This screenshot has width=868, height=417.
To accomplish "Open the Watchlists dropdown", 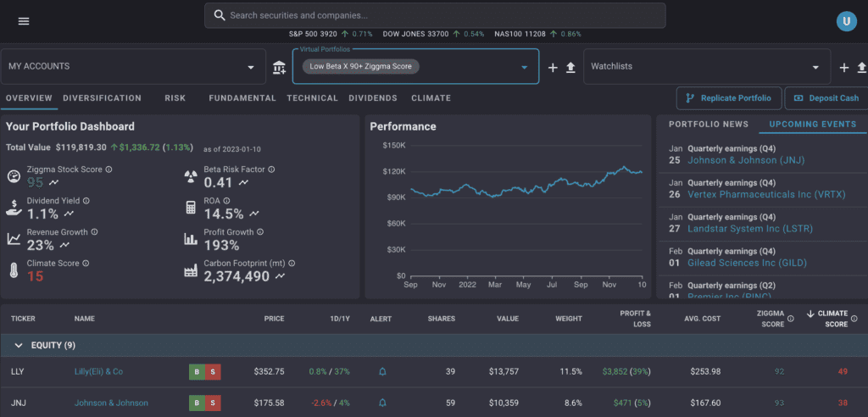I will pos(707,66).
